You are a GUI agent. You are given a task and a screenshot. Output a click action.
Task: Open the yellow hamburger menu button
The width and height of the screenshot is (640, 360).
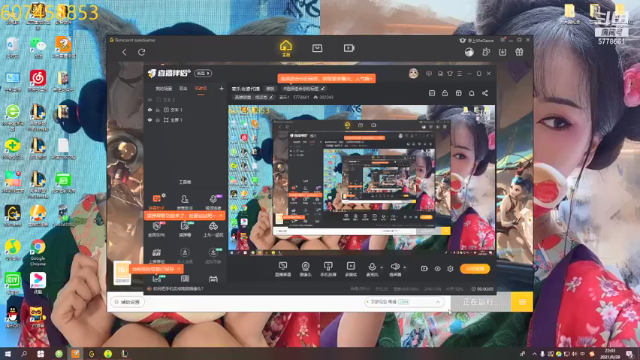pos(522,302)
